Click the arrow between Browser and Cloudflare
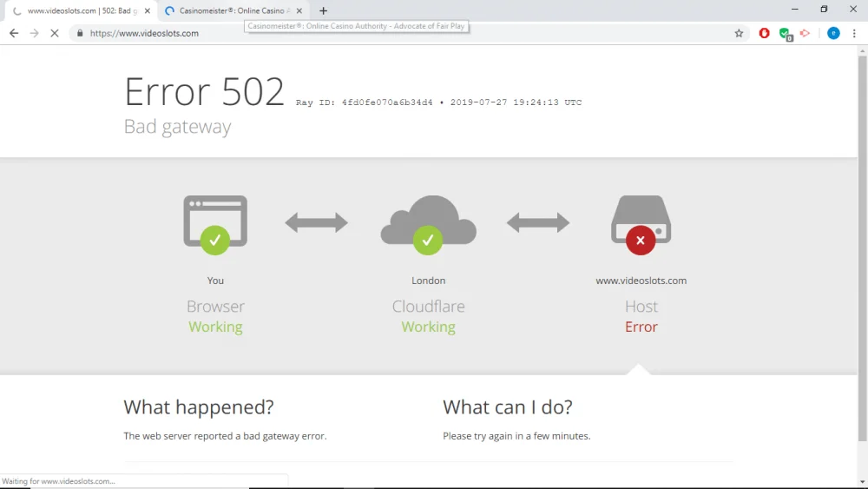 tap(317, 223)
